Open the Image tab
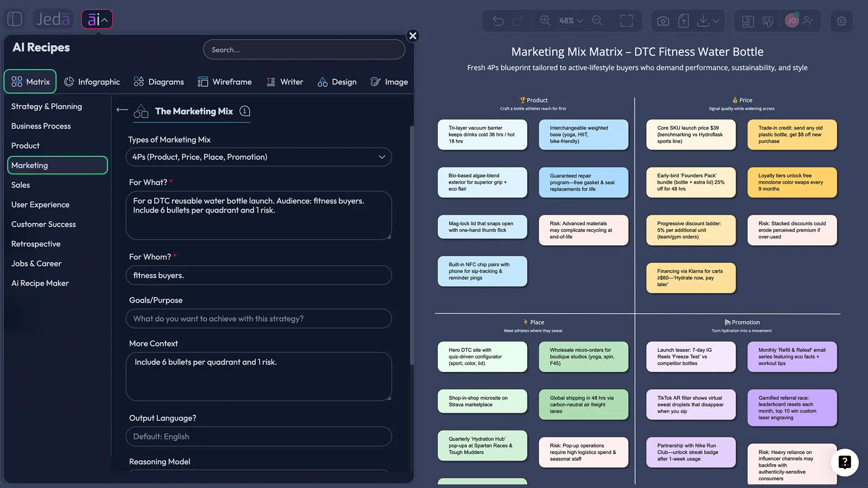 pyautogui.click(x=389, y=82)
